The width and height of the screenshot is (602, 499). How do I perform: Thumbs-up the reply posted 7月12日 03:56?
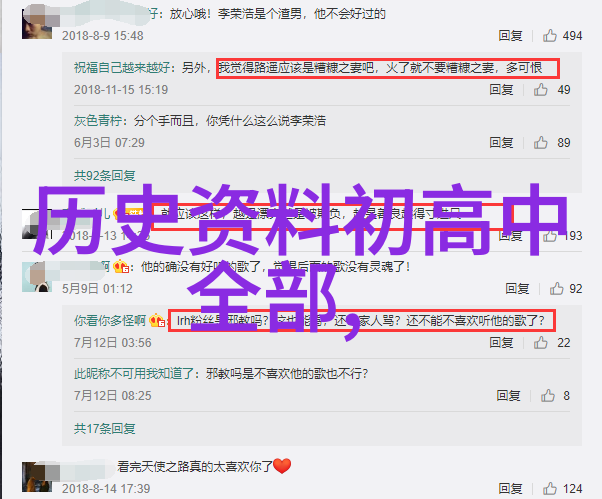pos(540,342)
